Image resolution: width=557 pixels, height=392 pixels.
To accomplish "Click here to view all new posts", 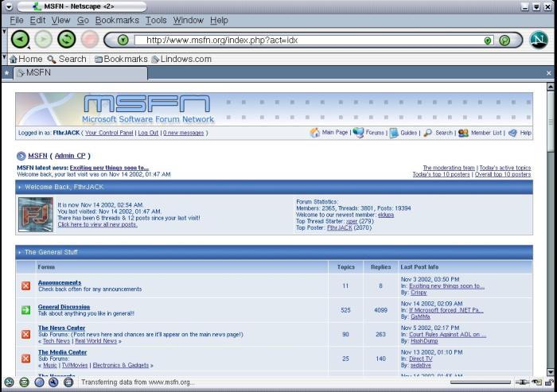I will (x=97, y=224).
